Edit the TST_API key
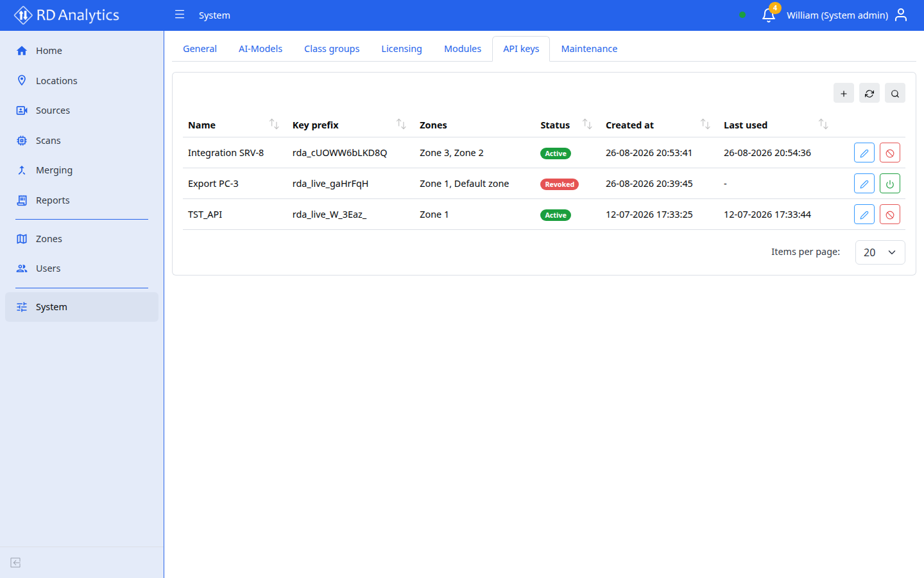This screenshot has height=578, width=924. [864, 215]
